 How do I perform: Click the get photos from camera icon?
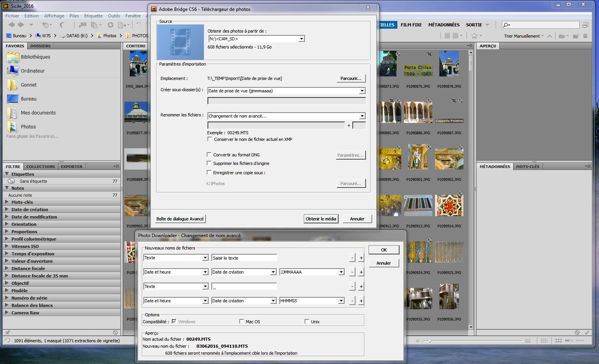tap(82, 25)
